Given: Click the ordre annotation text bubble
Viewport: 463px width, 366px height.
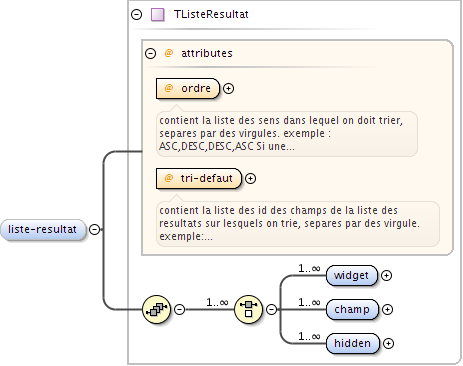Looking at the screenshot, I should pyautogui.click(x=287, y=134).
